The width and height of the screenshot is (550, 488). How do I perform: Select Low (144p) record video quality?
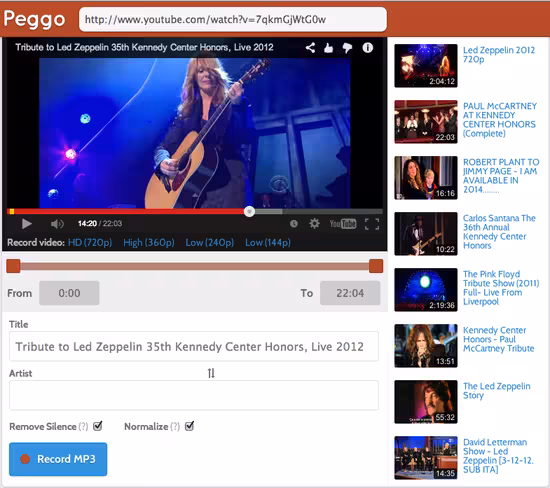pyautogui.click(x=268, y=243)
